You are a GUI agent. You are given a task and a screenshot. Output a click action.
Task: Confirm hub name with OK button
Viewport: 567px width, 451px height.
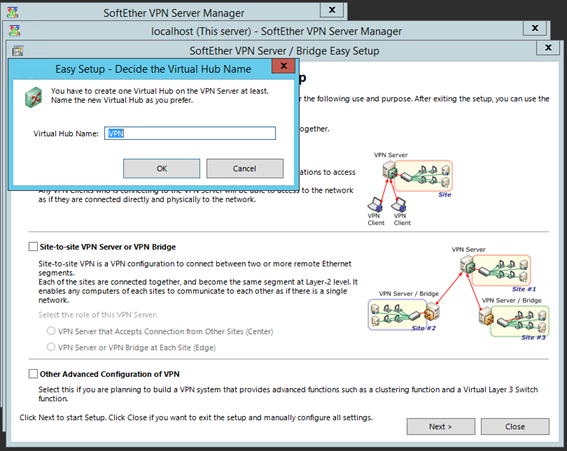coord(161,169)
